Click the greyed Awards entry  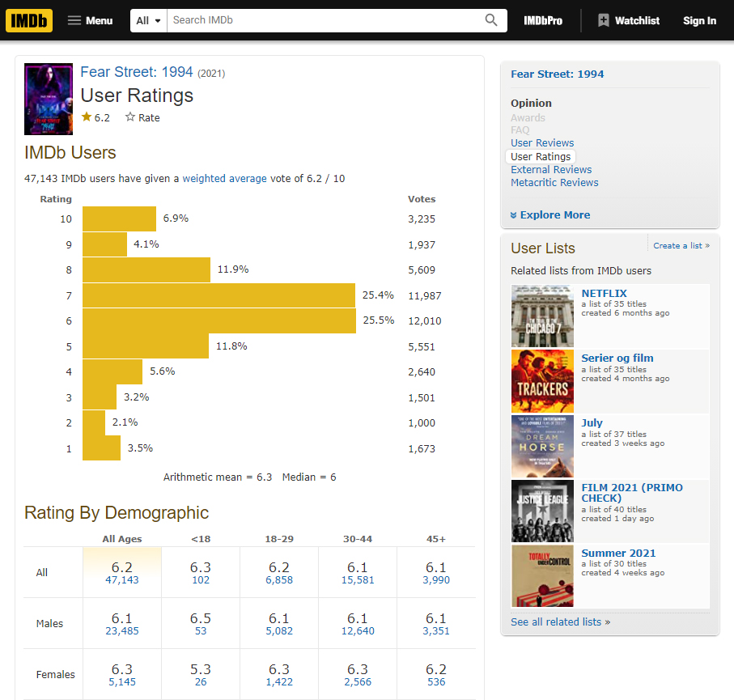pyautogui.click(x=528, y=117)
